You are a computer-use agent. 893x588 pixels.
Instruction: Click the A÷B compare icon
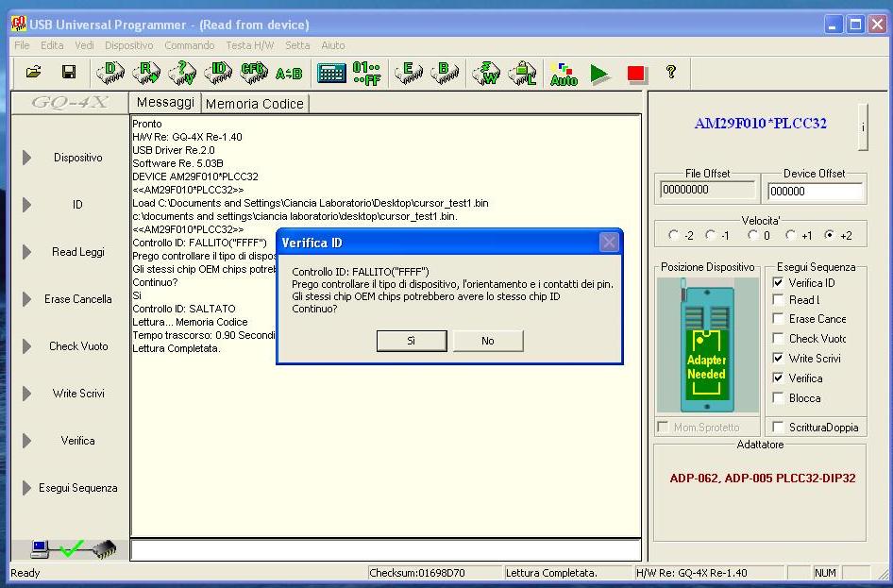289,74
